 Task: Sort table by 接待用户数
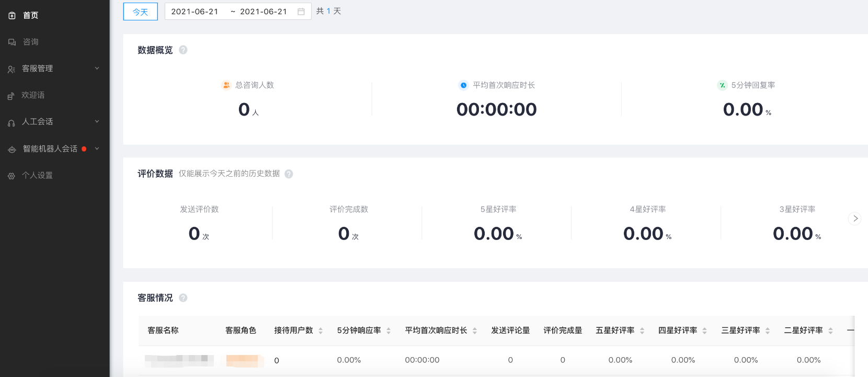(321, 330)
